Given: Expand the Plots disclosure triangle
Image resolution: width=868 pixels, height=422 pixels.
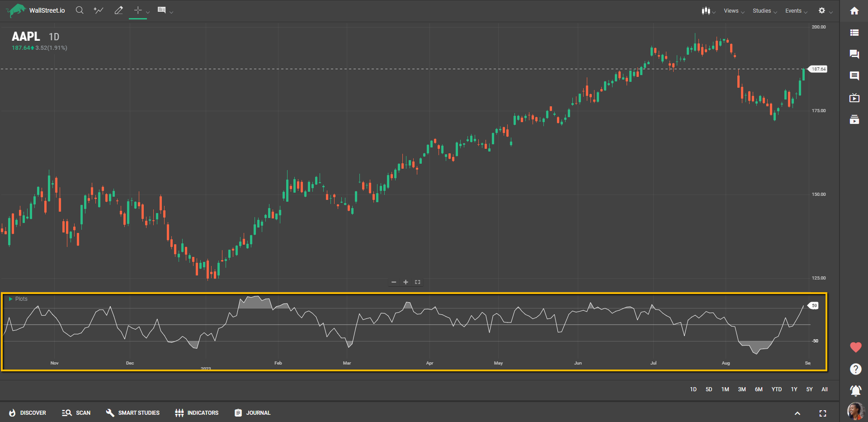Looking at the screenshot, I should (x=11, y=299).
